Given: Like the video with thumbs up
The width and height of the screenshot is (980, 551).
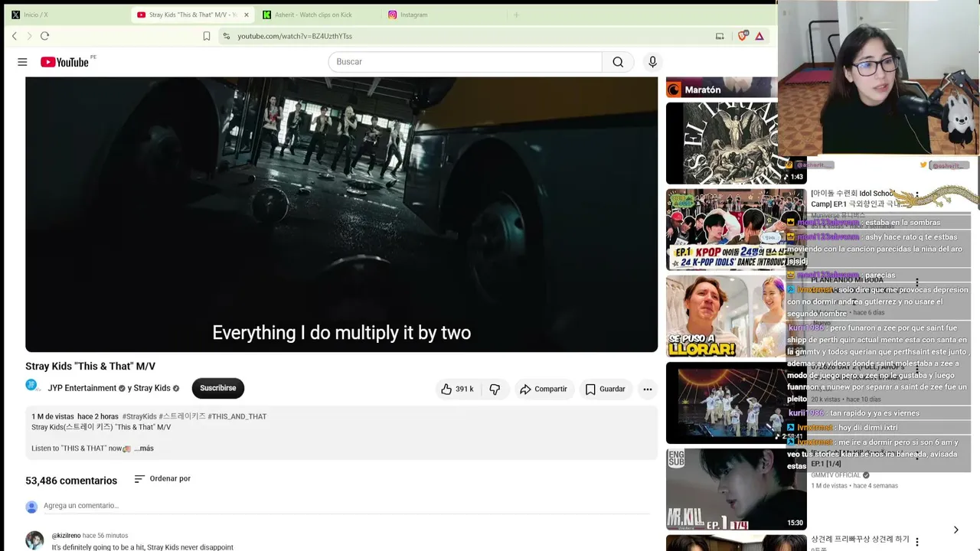Looking at the screenshot, I should [x=456, y=389].
